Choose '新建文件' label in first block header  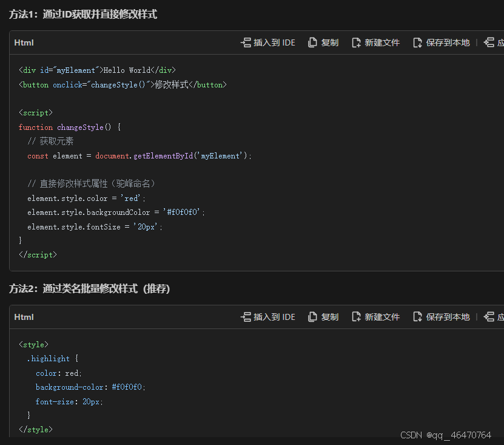382,42
